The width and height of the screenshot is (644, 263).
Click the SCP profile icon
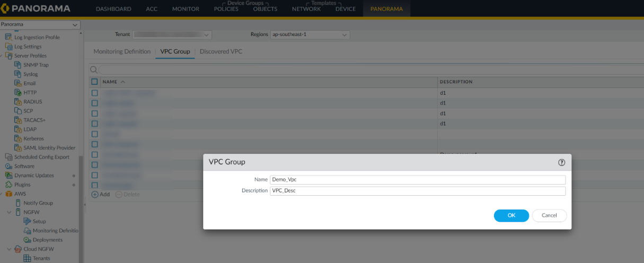18,111
